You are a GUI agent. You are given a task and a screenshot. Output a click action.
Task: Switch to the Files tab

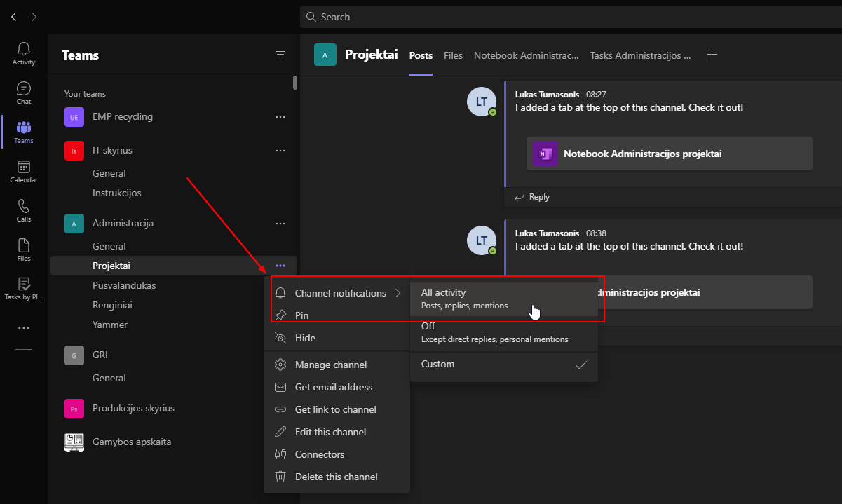[x=453, y=55]
